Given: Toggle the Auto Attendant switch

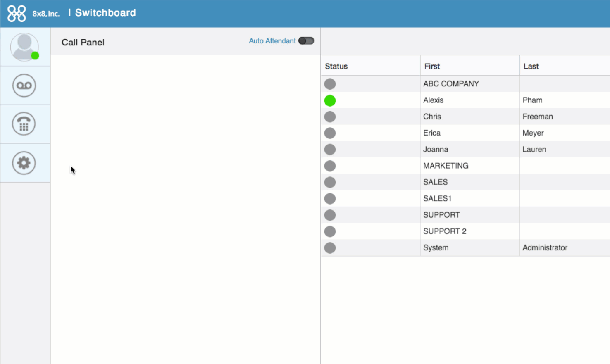Looking at the screenshot, I should pos(306,41).
